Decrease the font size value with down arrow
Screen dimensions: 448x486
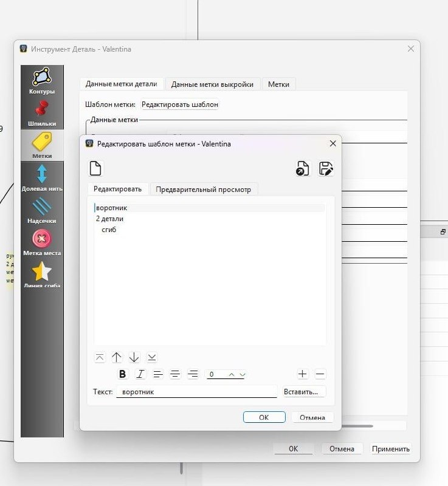[x=243, y=374]
